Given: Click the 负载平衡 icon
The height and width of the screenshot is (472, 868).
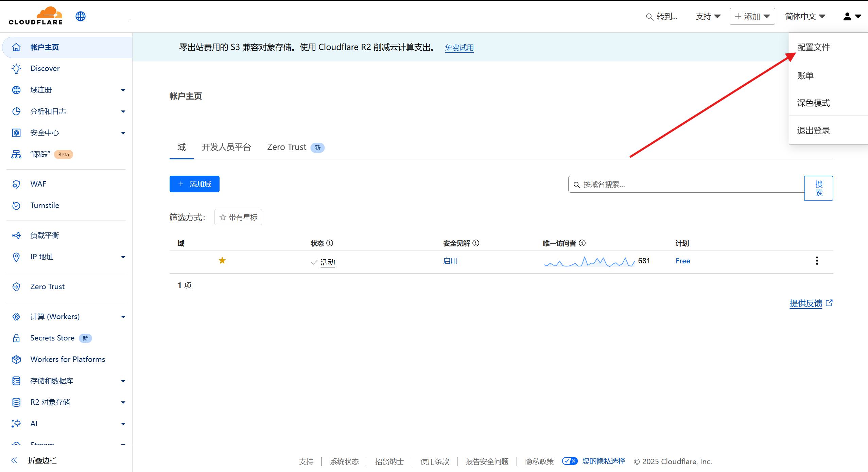Looking at the screenshot, I should 16,235.
